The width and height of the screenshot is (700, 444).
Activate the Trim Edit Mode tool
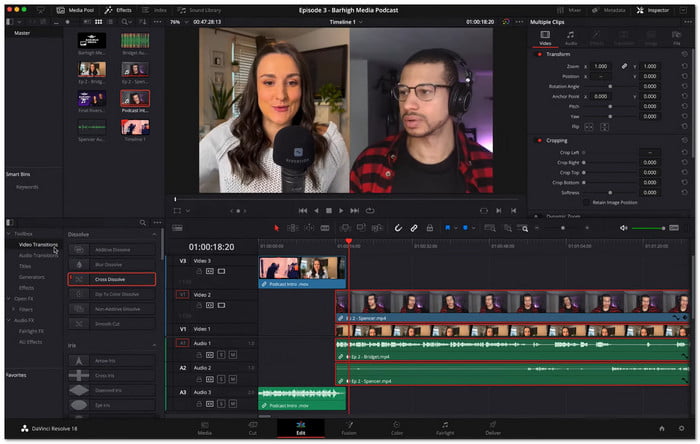click(x=293, y=228)
